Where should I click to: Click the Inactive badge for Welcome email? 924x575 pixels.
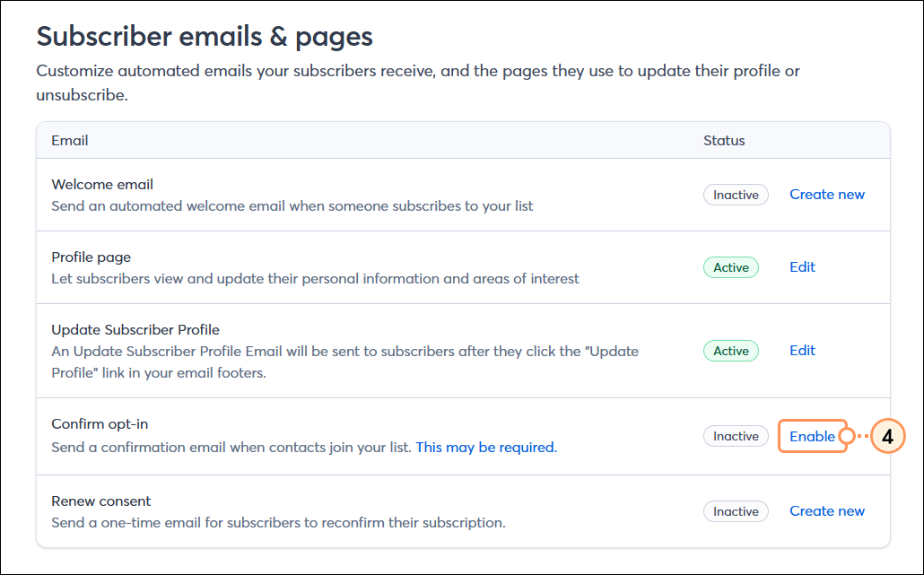click(736, 195)
